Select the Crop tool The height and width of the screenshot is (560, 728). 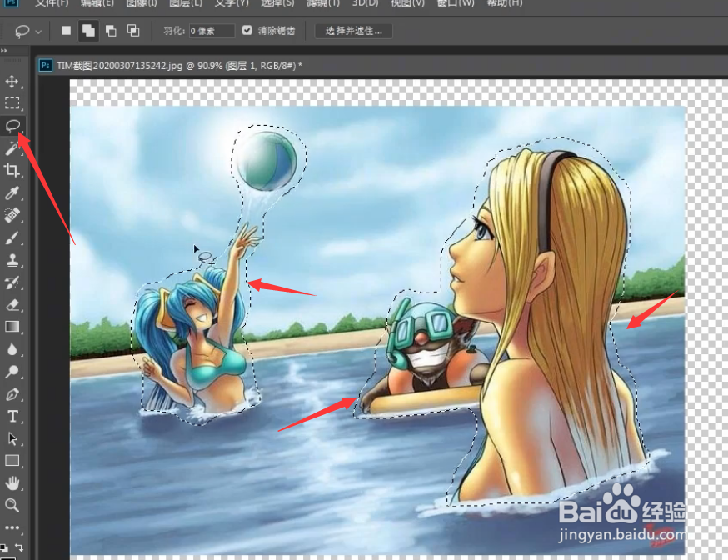(12, 170)
